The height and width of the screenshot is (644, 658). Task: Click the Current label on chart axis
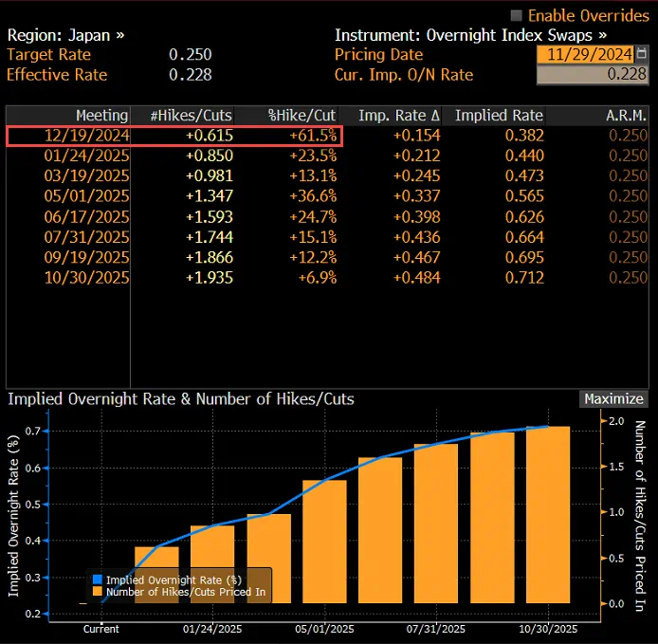(101, 629)
